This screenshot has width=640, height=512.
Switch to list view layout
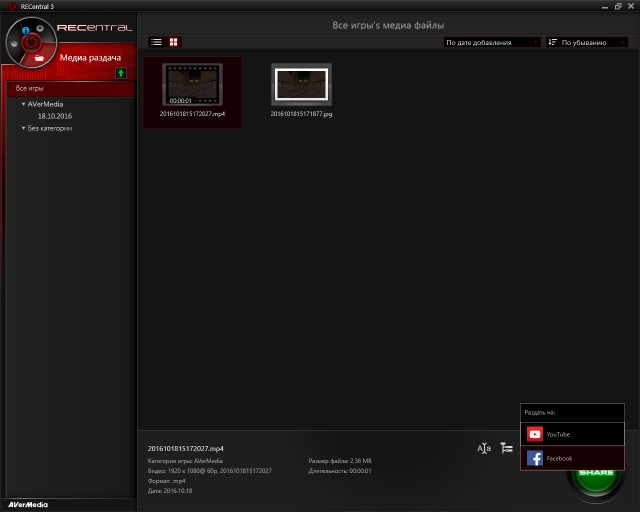click(x=156, y=42)
